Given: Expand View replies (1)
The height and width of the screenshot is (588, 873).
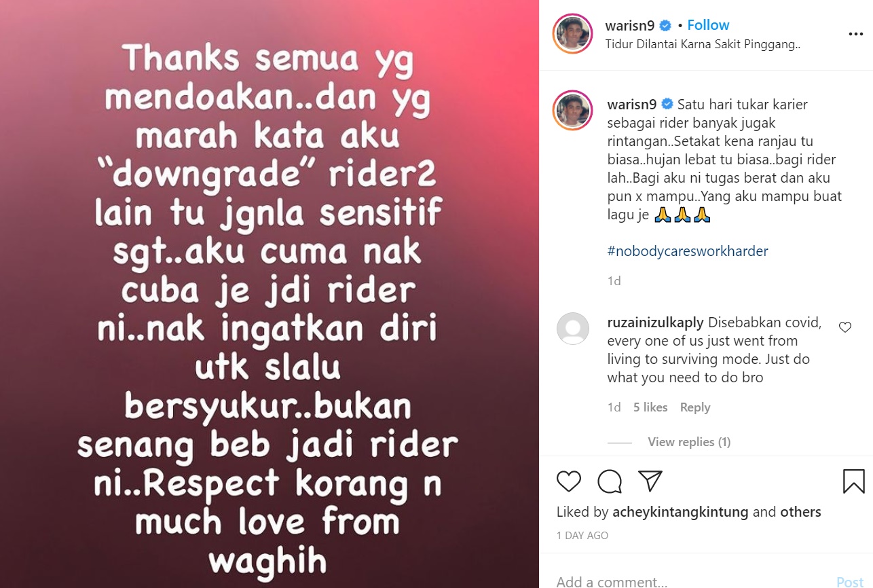Looking at the screenshot, I should pyautogui.click(x=689, y=442).
